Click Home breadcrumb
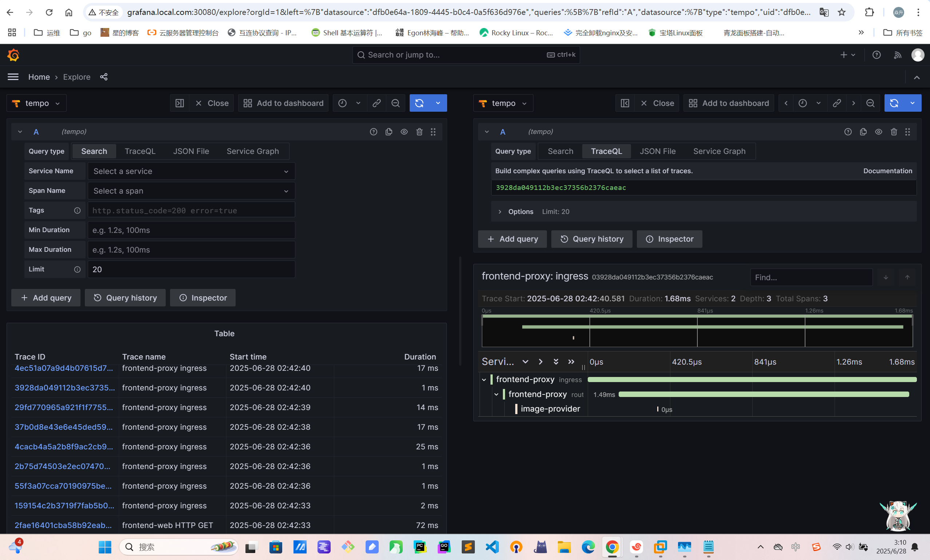Screen dimensions: 930x560 coord(39,77)
